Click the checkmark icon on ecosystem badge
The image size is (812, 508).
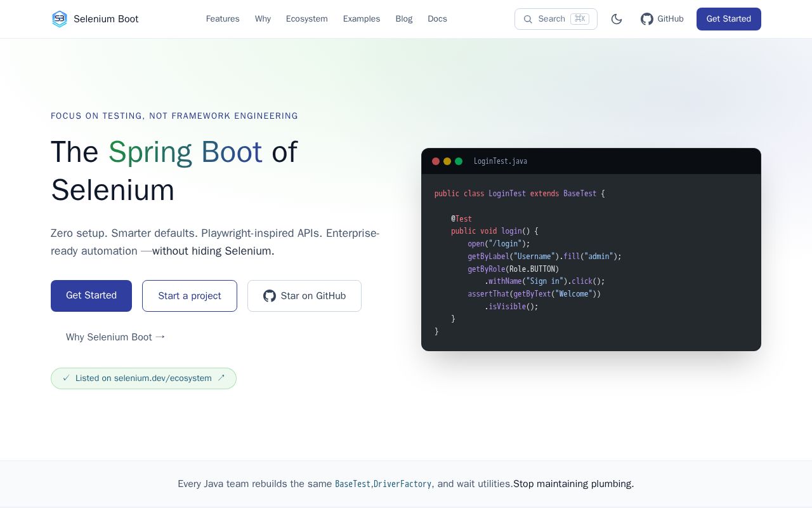(66, 378)
